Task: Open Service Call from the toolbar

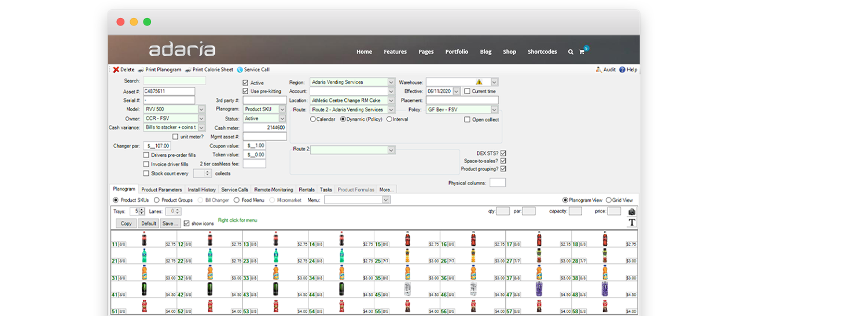Action: (x=240, y=69)
